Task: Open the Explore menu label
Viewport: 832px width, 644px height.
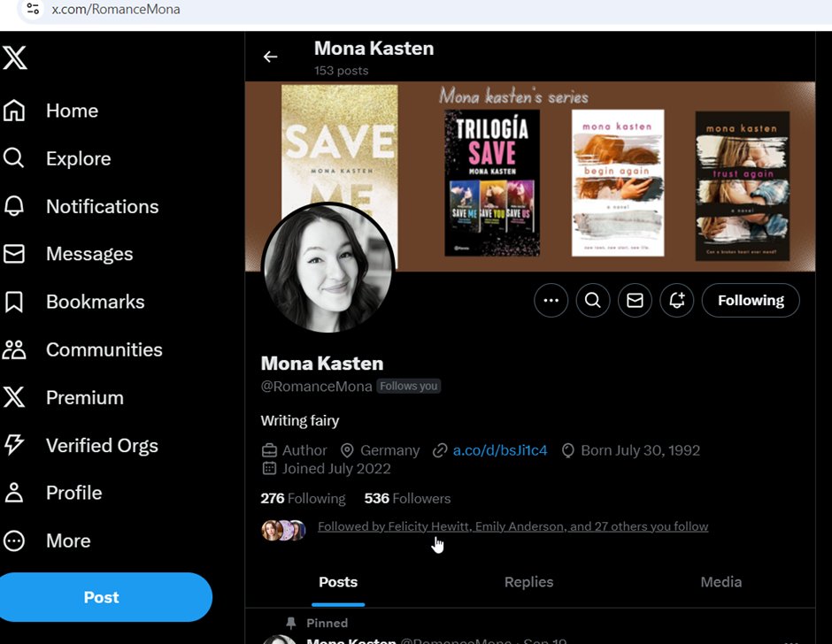Action: tap(79, 158)
